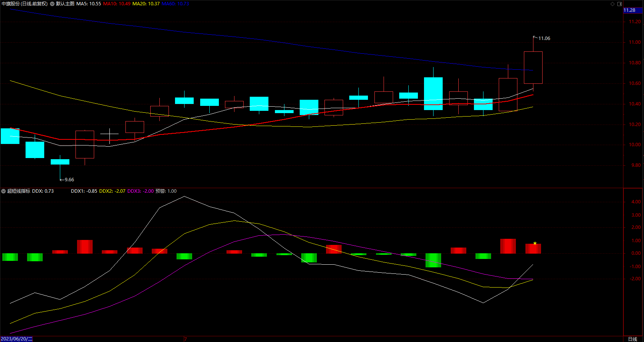Click the -2.00 level on DDX axis
Screen dimensions: 644x342
(x=635, y=279)
